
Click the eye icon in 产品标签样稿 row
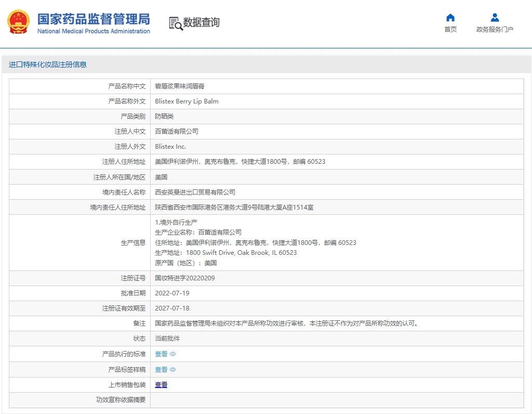coord(173,370)
